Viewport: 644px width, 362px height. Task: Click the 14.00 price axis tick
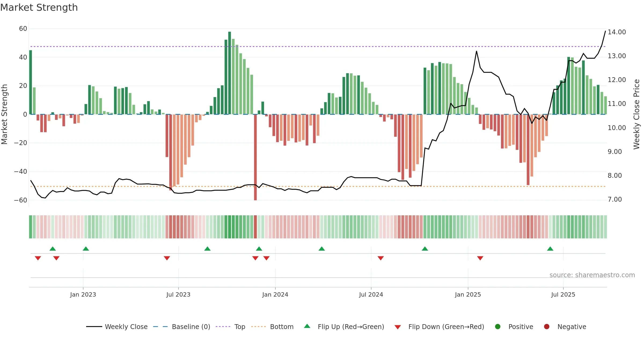(617, 32)
